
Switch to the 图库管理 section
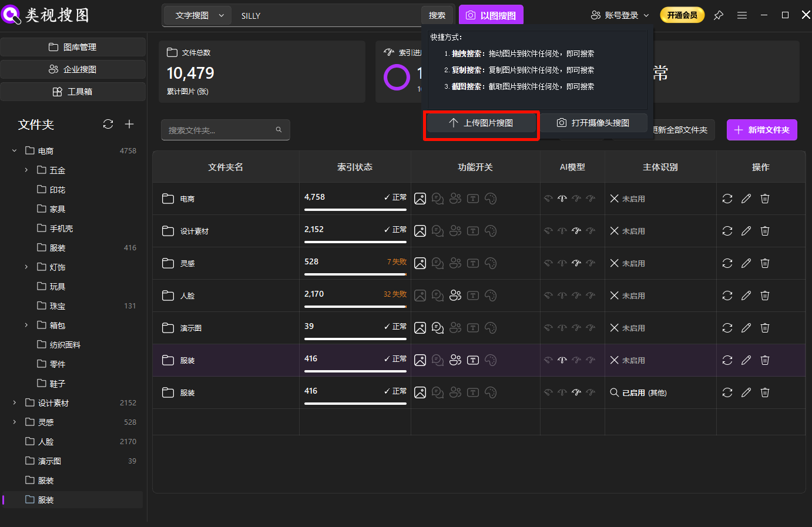tap(73, 46)
